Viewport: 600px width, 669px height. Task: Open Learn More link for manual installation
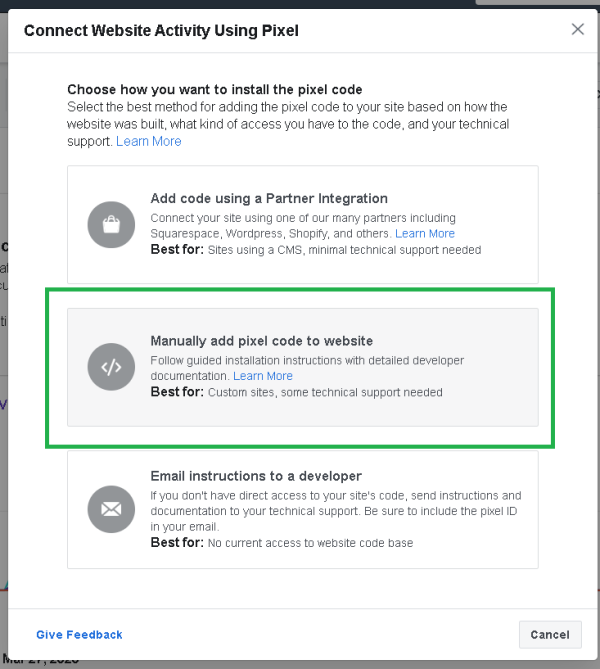pyautogui.click(x=263, y=376)
